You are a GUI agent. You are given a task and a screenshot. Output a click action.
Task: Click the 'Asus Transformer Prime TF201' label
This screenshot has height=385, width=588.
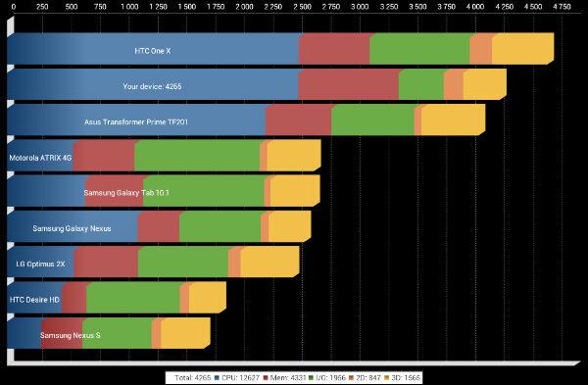[136, 121]
